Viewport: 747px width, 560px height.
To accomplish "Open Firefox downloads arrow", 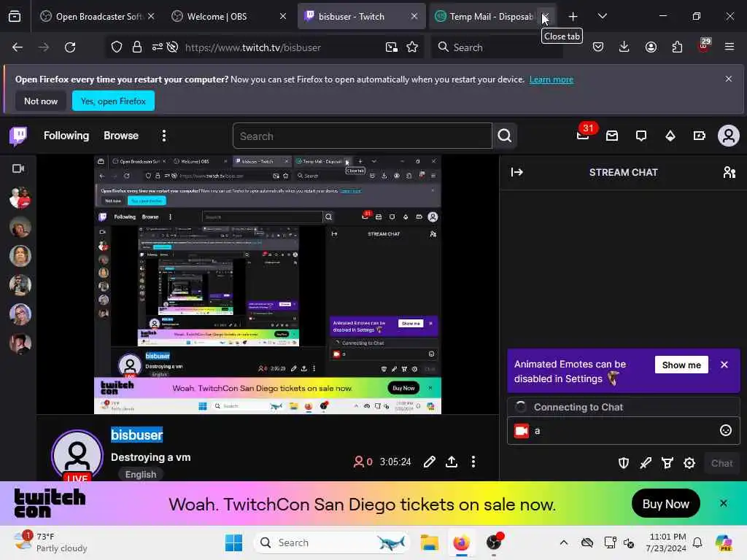I will click(x=624, y=47).
